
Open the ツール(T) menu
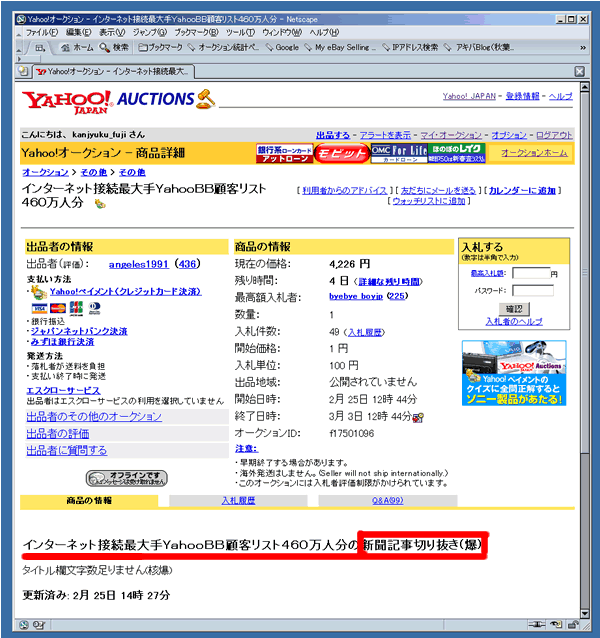click(240, 33)
